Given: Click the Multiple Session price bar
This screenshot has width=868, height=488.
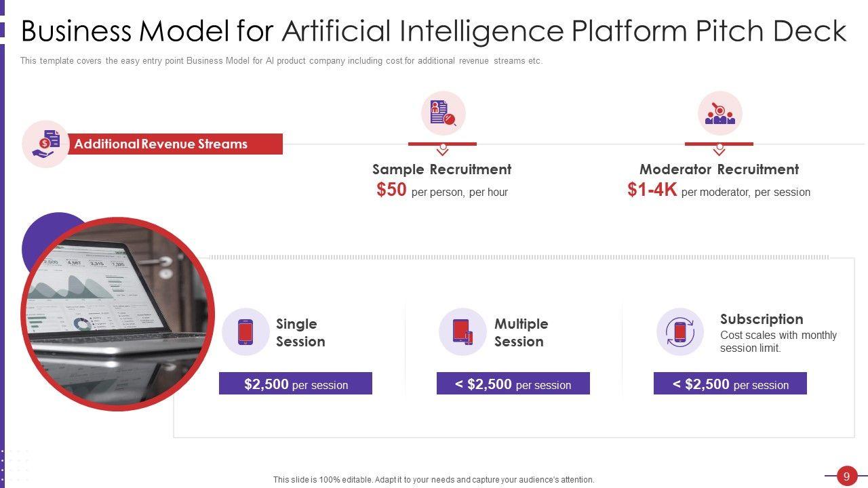Looking at the screenshot, I should (x=513, y=384).
